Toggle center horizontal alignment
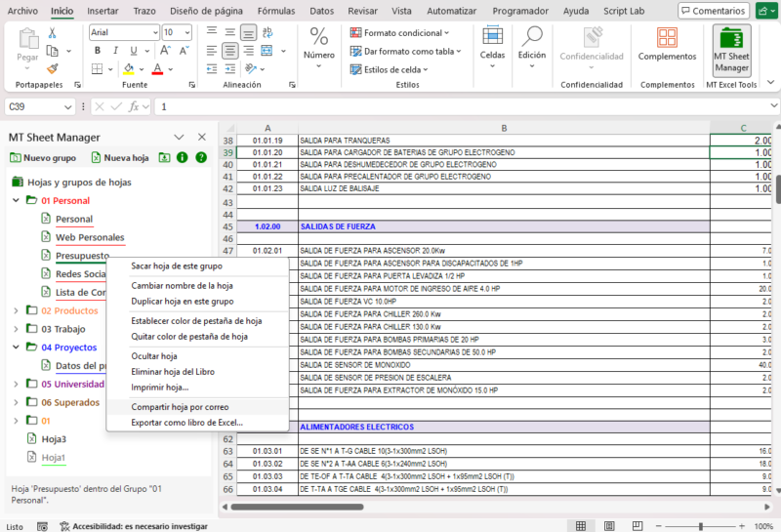Screen dimensions: 781x532 [229, 51]
